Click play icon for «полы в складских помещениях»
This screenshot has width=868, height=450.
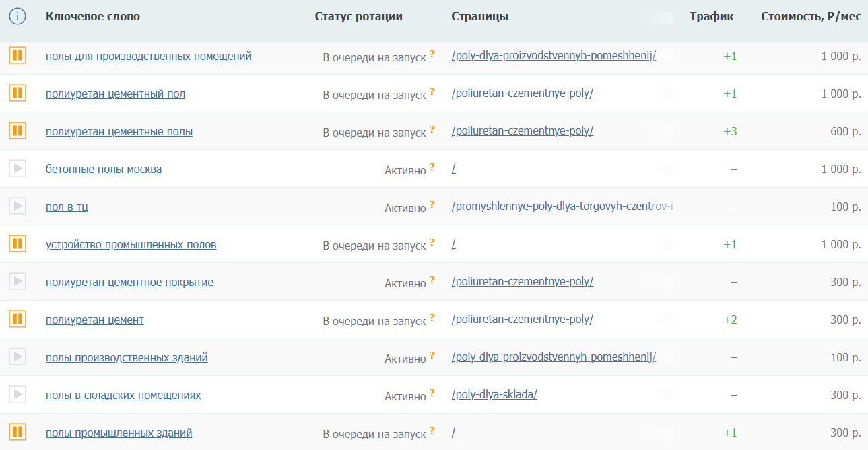tap(18, 394)
